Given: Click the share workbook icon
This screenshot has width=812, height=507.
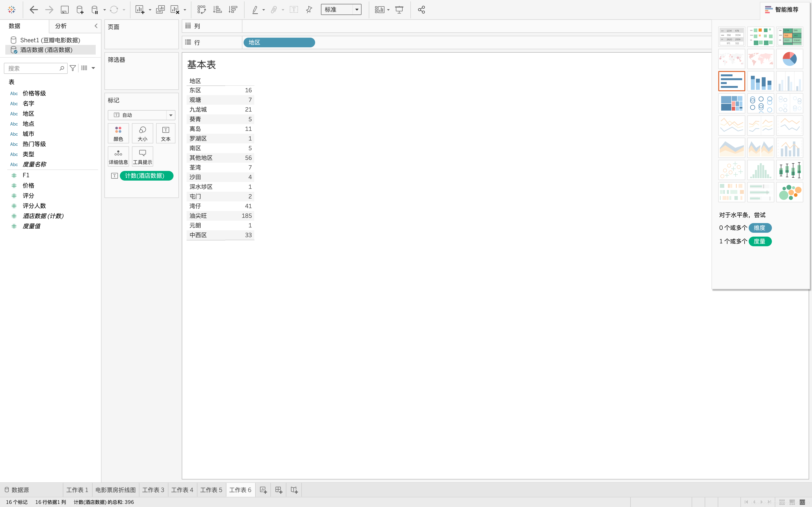Looking at the screenshot, I should [421, 10].
